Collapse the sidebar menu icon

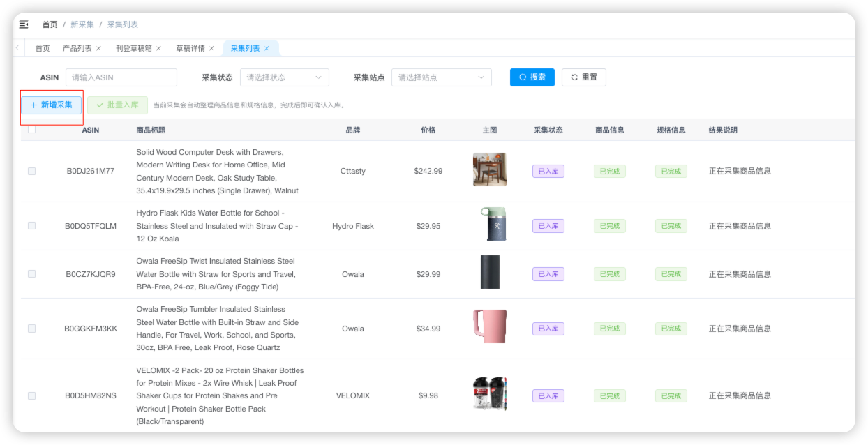(x=24, y=24)
